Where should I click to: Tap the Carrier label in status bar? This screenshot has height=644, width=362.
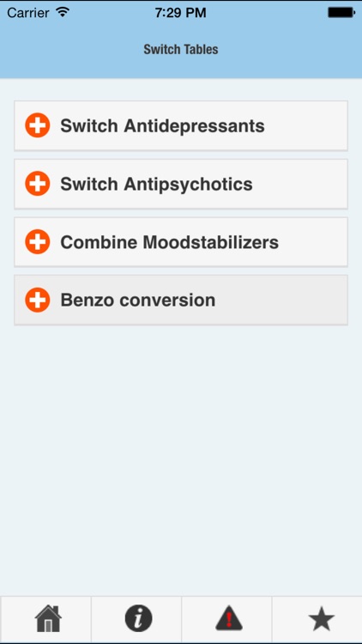point(28,13)
